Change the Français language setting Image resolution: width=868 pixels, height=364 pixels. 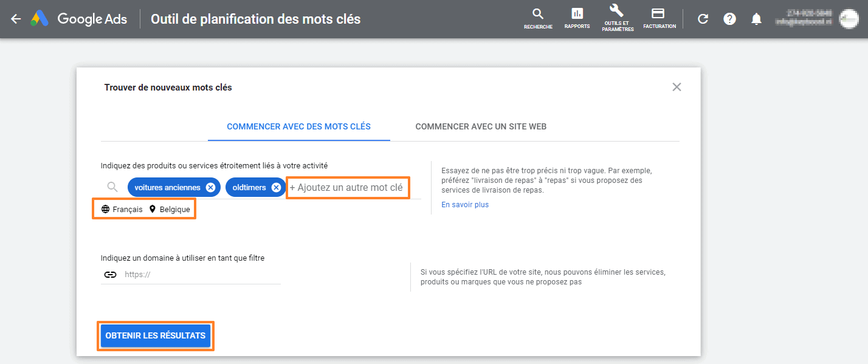coord(122,209)
